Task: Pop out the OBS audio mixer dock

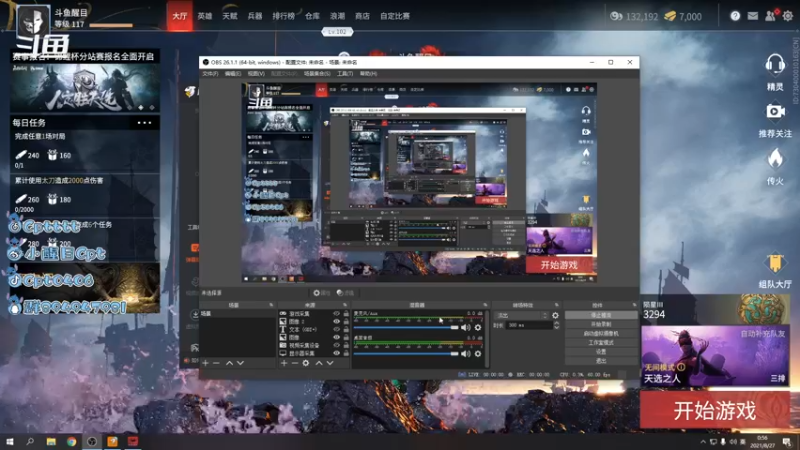Action: [485, 305]
